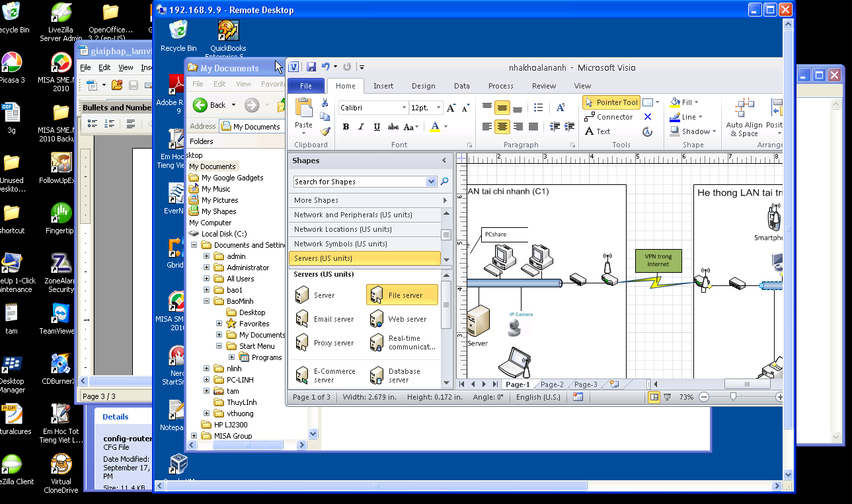Collapse the BaoMinh folder in tree

[x=206, y=301]
